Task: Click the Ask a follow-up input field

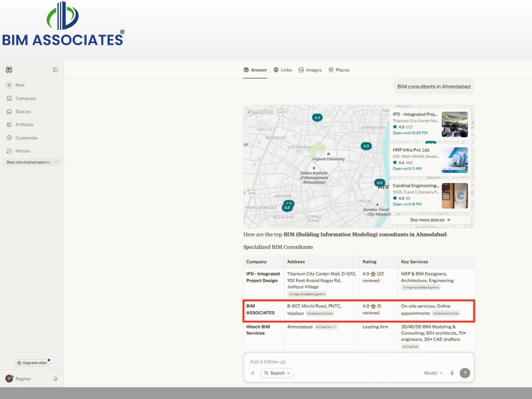Action: pyautogui.click(x=359, y=362)
